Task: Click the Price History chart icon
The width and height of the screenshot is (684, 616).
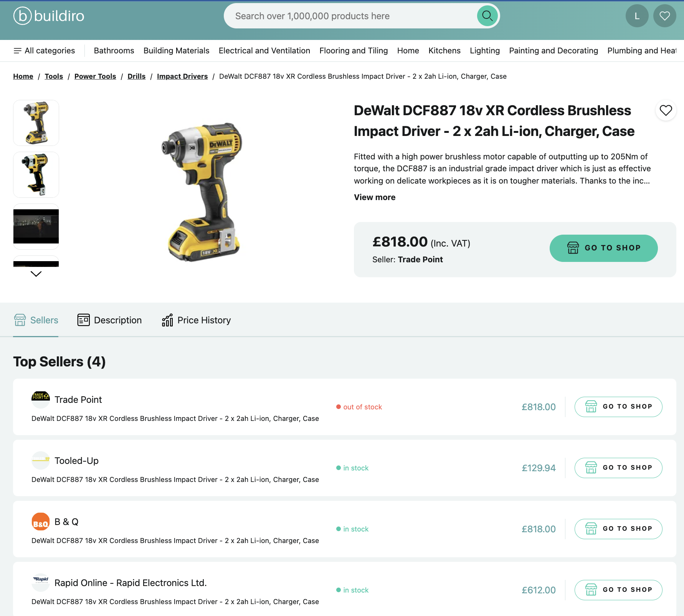Action: (x=167, y=320)
